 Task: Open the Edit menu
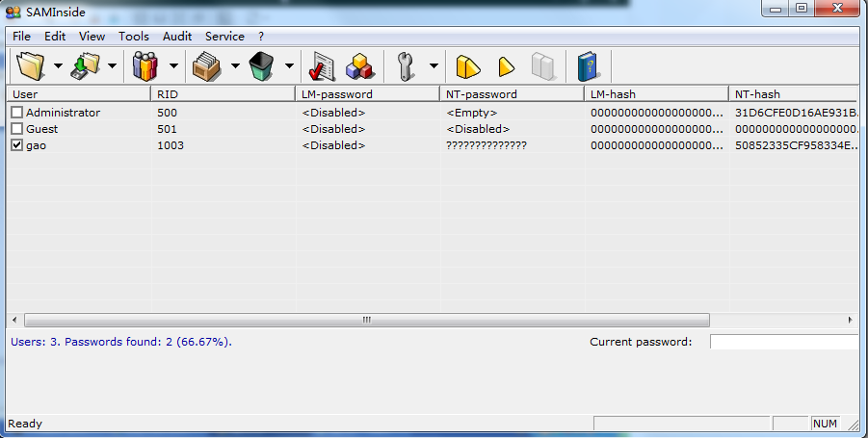(55, 37)
